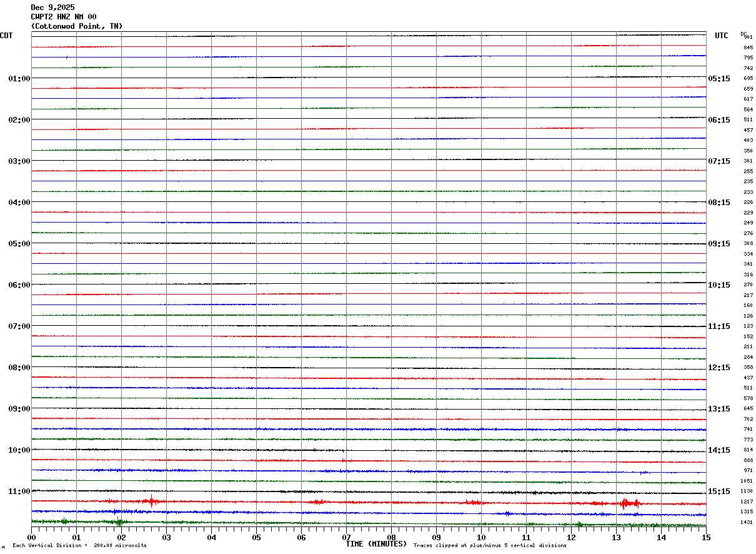Click the DC value '284'
This screenshot has width=756, height=554.
coord(748,357)
